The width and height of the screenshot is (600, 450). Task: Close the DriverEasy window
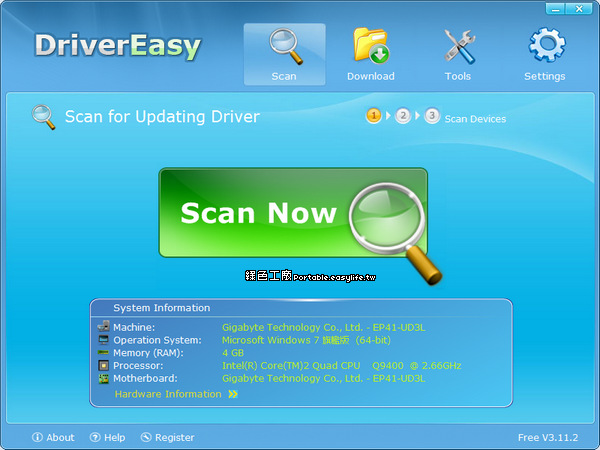(x=579, y=9)
